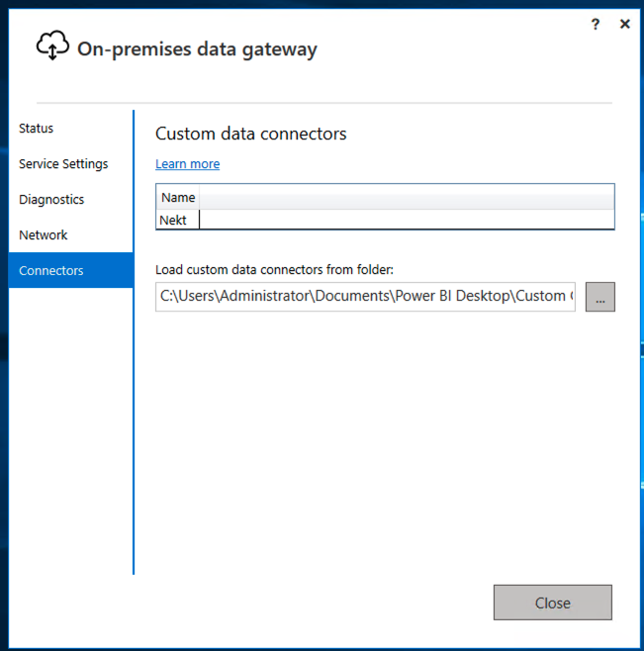This screenshot has width=644, height=651.
Task: Click the empty column header beside Name
Action: pos(407,197)
